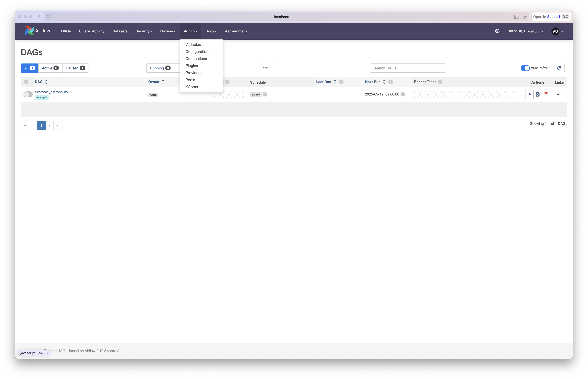
Task: Open the example_astronauts DAG link
Action: click(x=51, y=92)
